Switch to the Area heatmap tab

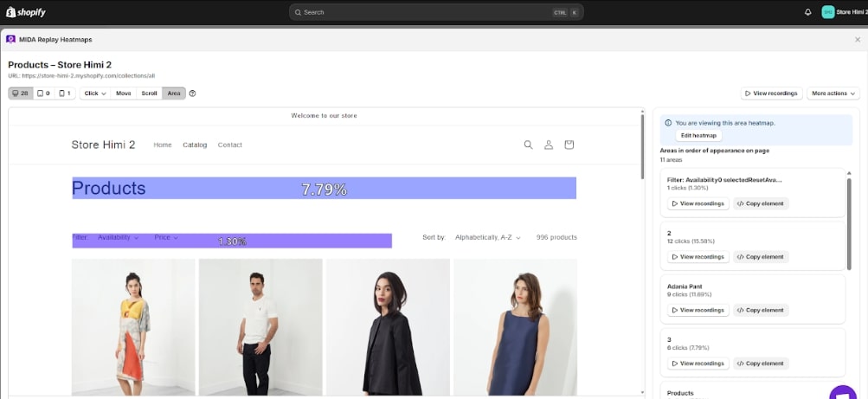(x=174, y=93)
